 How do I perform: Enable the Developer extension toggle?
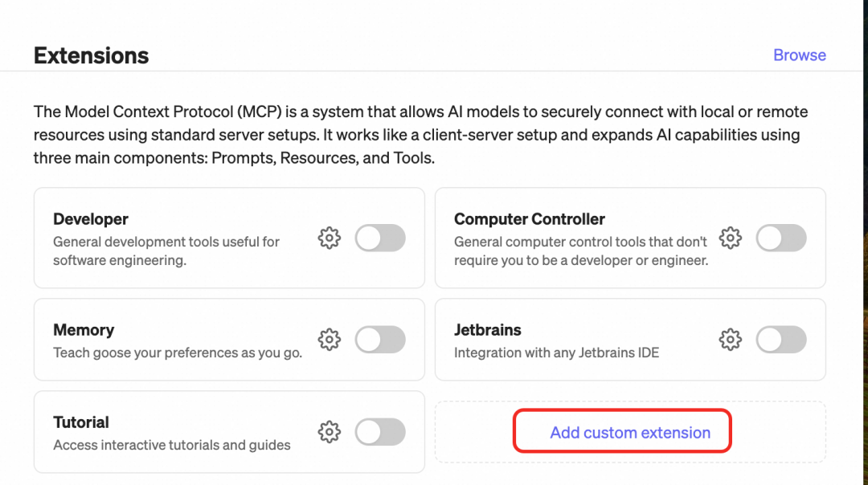coord(380,238)
